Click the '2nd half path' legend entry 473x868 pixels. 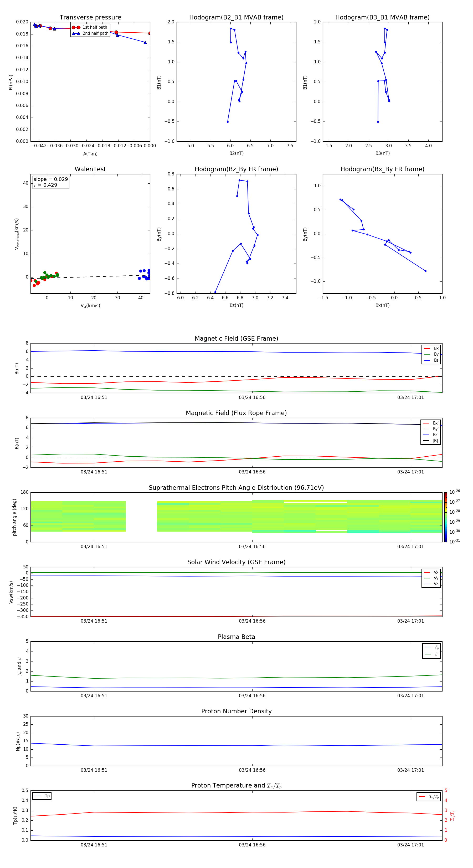click(x=90, y=33)
